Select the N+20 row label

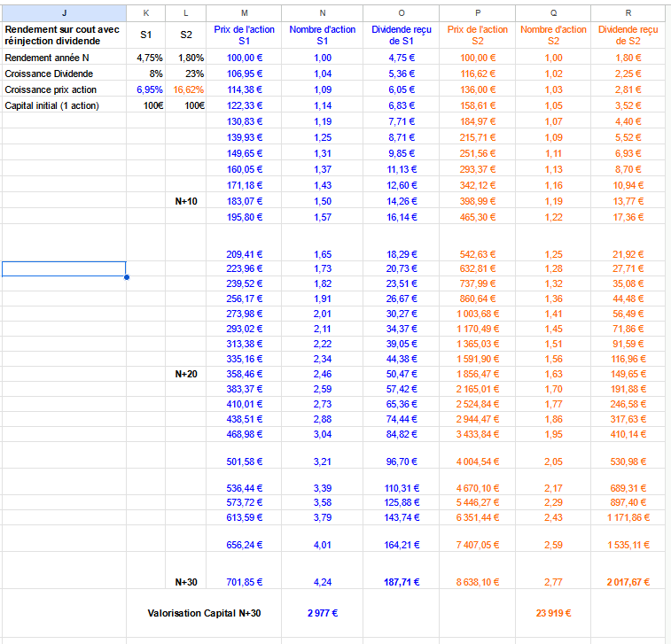pyautogui.click(x=186, y=374)
